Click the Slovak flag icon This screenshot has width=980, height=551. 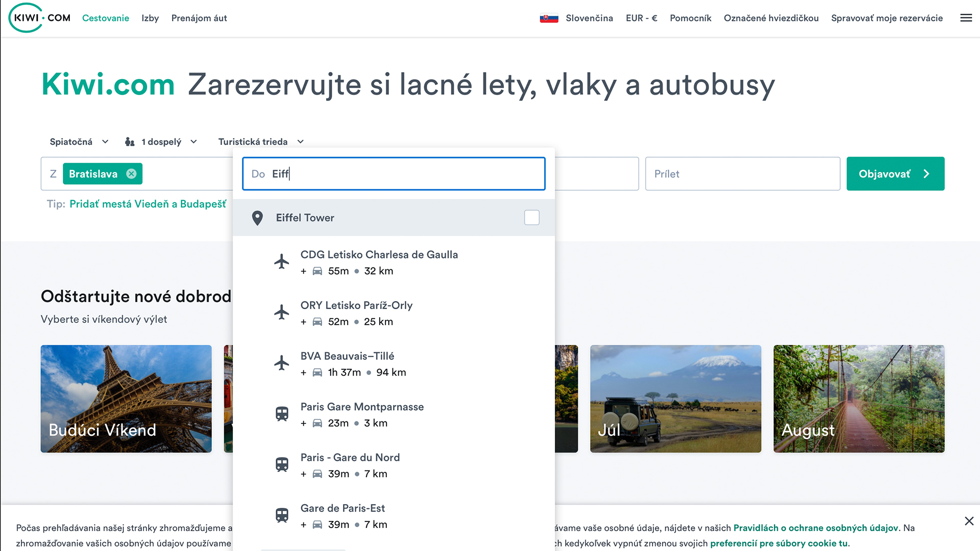pos(549,18)
